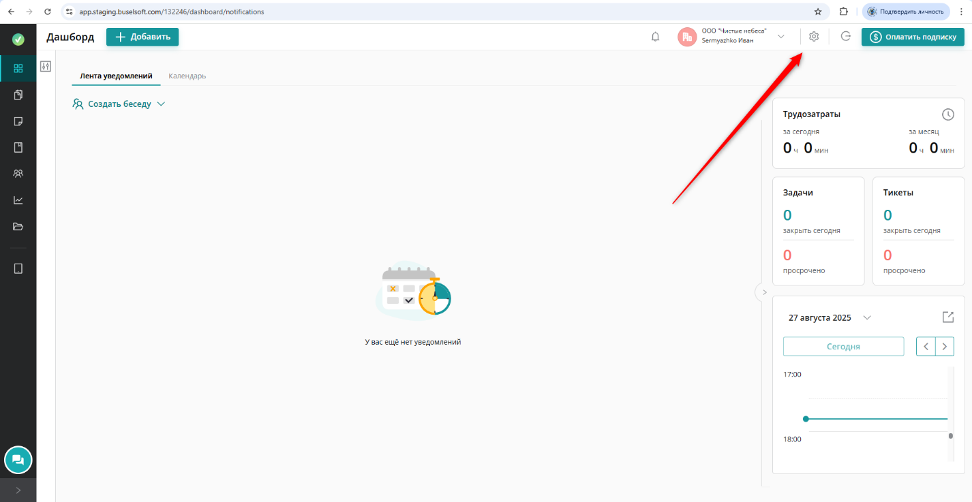Click the logout icon in header
The width and height of the screenshot is (972, 502).
click(846, 37)
